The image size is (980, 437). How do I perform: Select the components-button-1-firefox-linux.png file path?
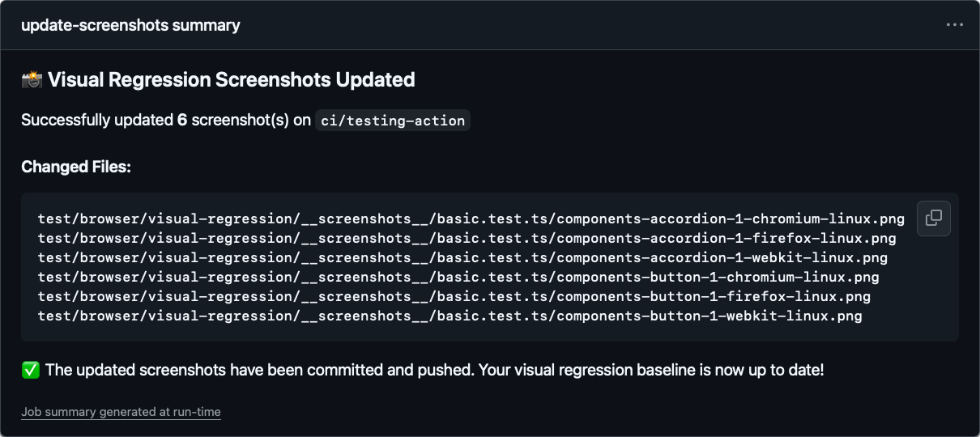click(x=454, y=297)
